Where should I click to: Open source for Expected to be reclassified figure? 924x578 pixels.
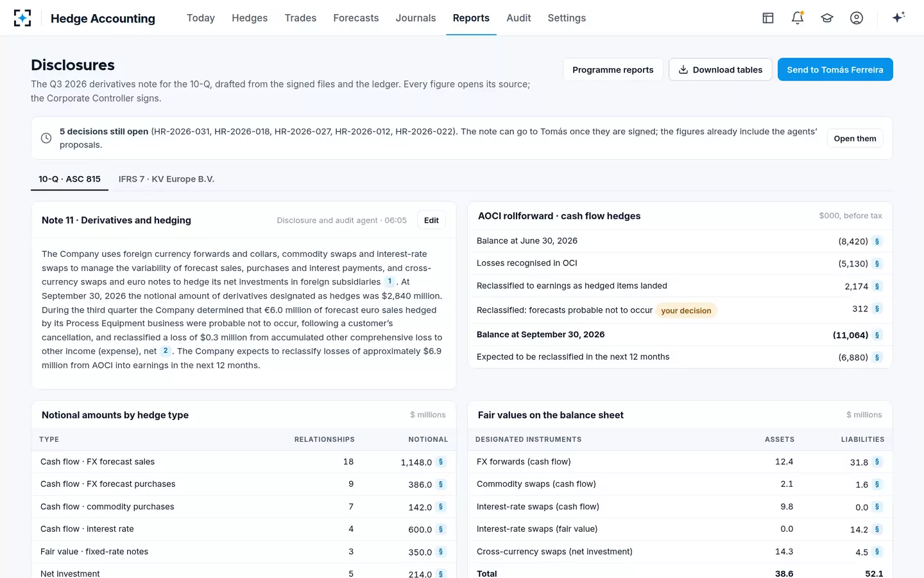(877, 358)
